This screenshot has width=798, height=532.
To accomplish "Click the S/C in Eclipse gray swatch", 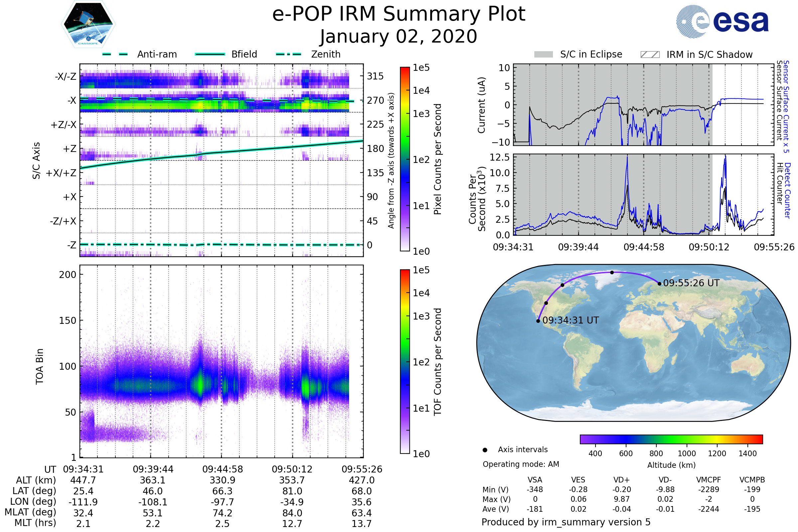I will 543,55.
